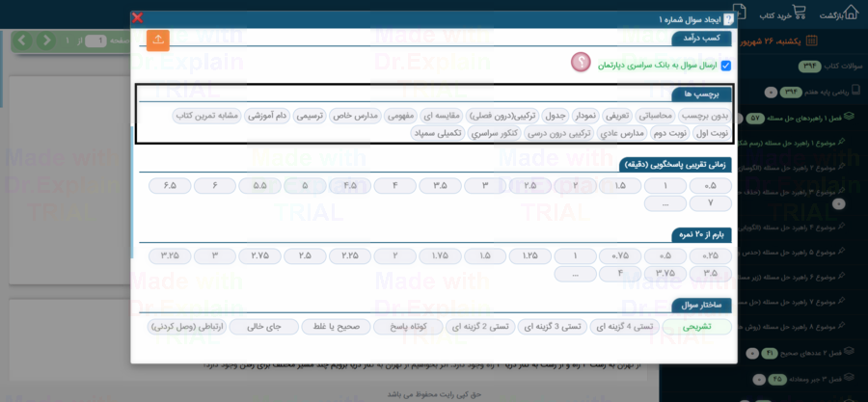This screenshot has height=402, width=868.
Task: Choose 3.75 score out of 20
Action: 665,273
